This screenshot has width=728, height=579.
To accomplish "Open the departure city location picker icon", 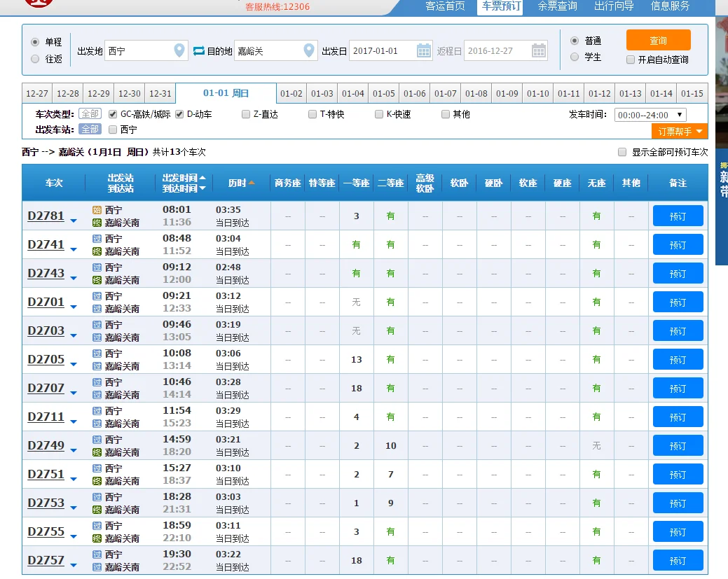I will point(179,50).
